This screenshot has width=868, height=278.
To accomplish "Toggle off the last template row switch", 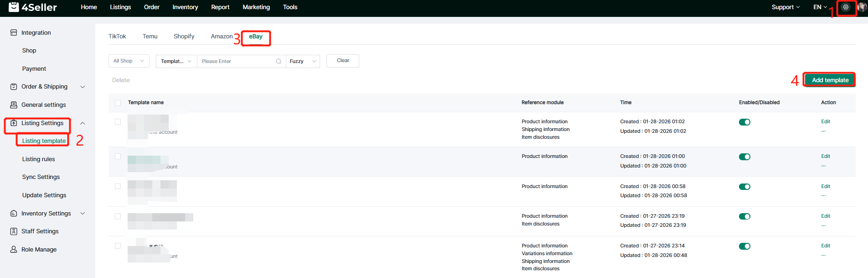I will pyautogui.click(x=744, y=247).
